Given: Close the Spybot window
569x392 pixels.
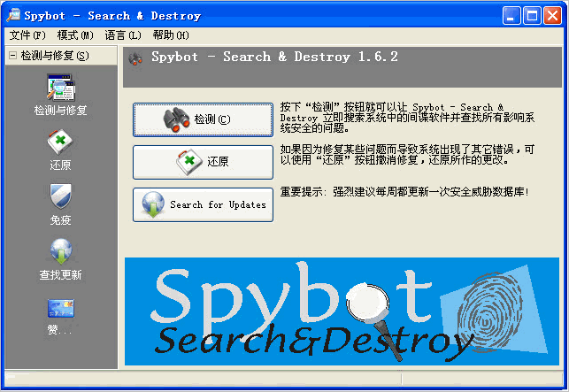Looking at the screenshot, I should [x=552, y=16].
